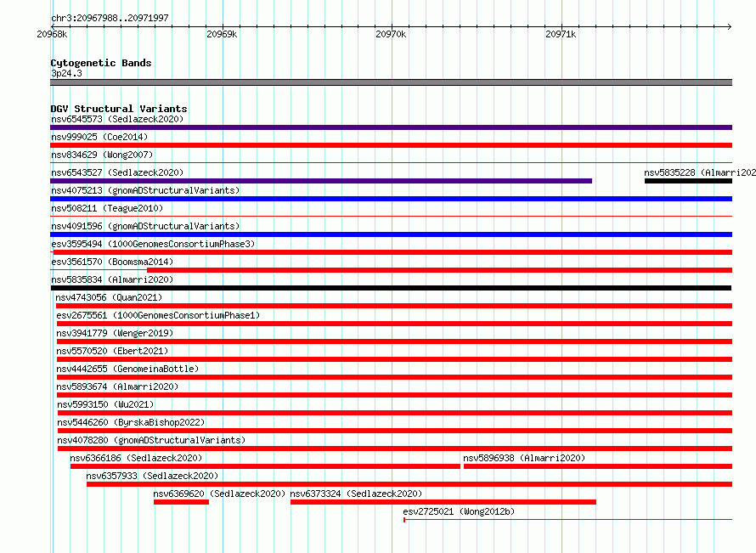Click esv3595494 1000GenomesConsortiumPhase3 label
Screen dimensions: 756x553
tap(153, 244)
